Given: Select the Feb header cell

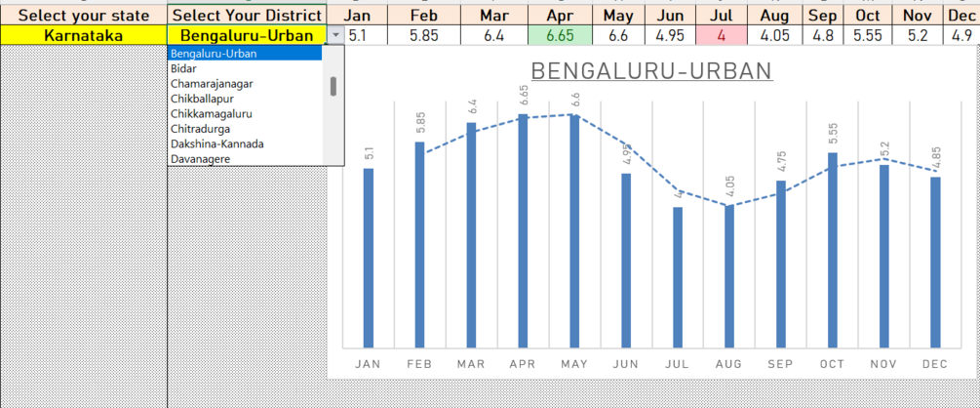Looking at the screenshot, I should (424, 16).
